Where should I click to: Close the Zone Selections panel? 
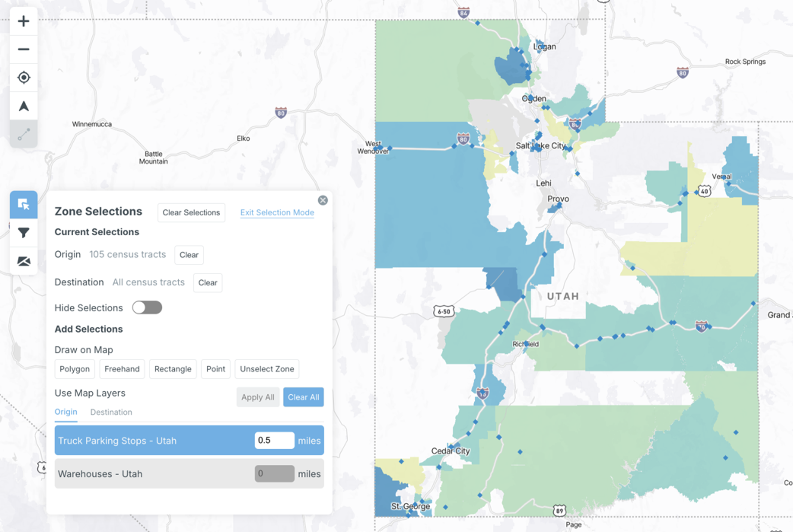(x=323, y=201)
